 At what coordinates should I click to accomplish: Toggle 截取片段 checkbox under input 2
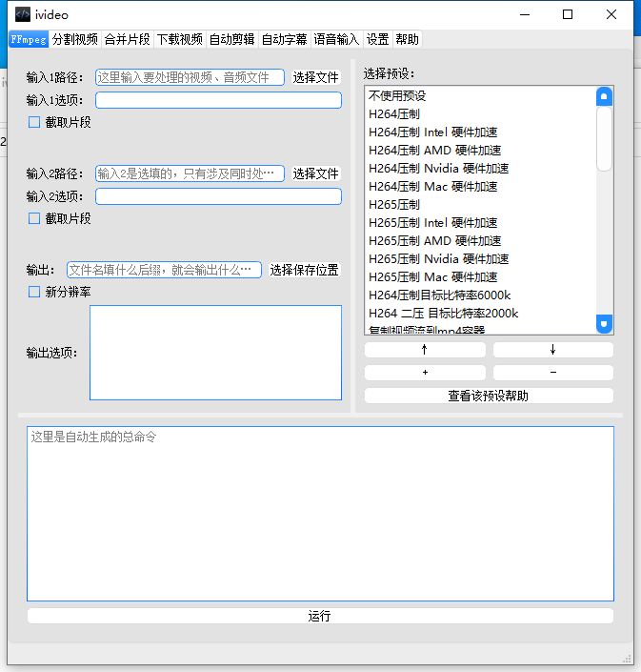click(34, 218)
